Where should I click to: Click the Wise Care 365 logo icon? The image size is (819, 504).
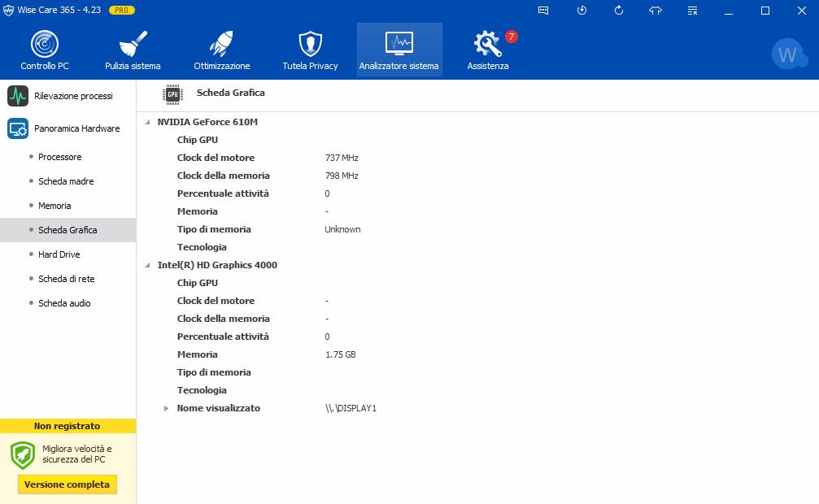click(x=8, y=11)
